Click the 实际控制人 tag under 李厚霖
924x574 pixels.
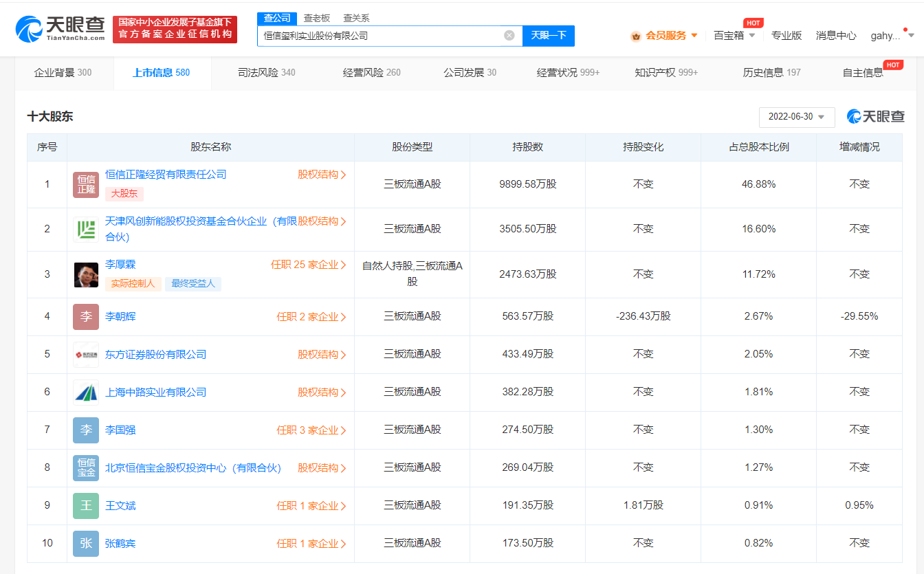[x=131, y=284]
